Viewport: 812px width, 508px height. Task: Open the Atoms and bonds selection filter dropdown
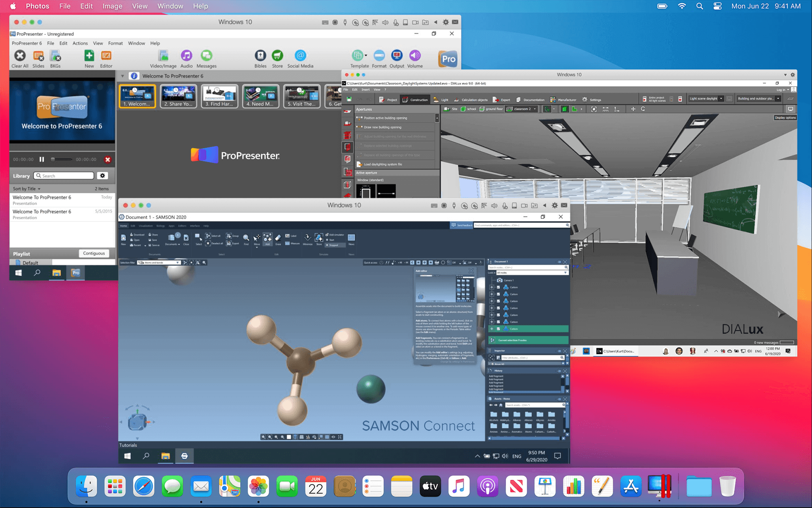point(177,262)
